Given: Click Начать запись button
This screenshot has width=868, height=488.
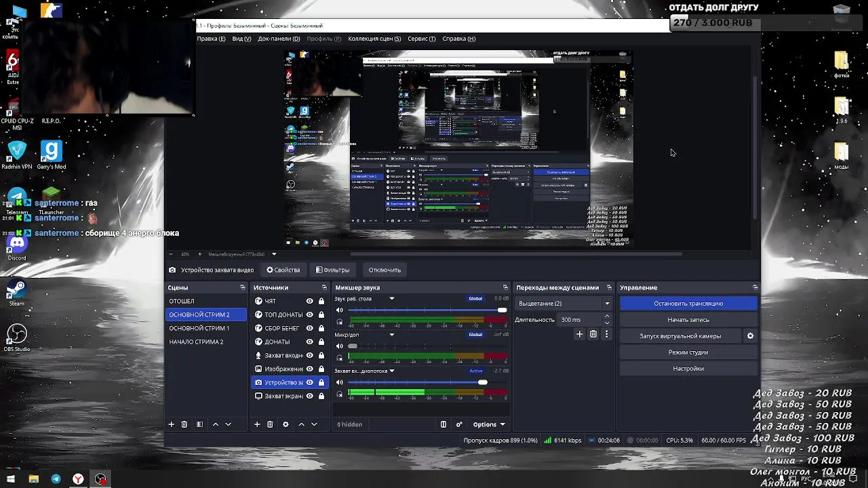Looking at the screenshot, I should tap(688, 320).
